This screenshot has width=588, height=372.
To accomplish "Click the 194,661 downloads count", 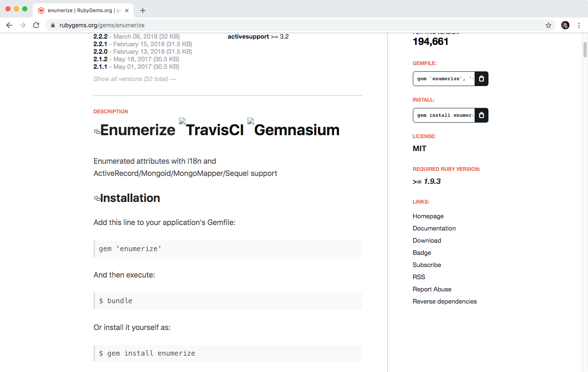I will tap(430, 42).
